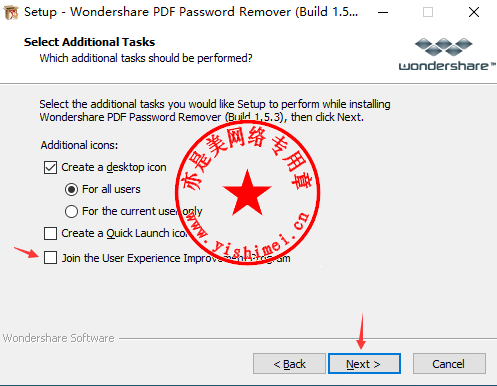Go to previous step with Back button
497x386 pixels.
tap(289, 364)
